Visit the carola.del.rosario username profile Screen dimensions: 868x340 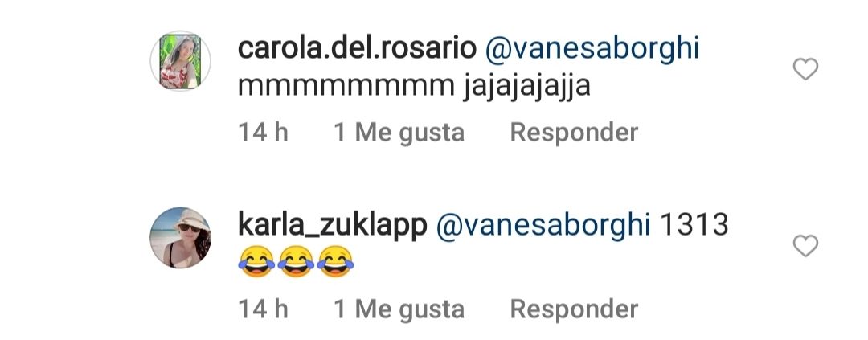coord(357,49)
